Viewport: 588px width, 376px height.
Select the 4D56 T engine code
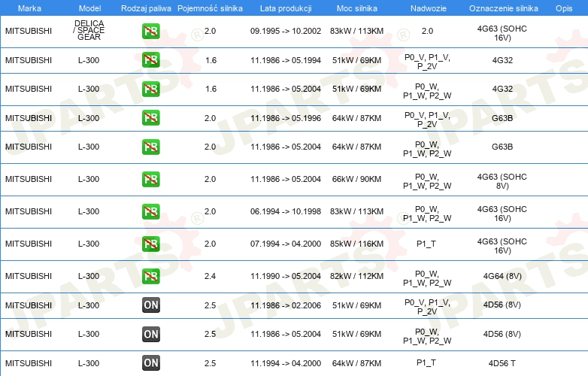pos(502,363)
